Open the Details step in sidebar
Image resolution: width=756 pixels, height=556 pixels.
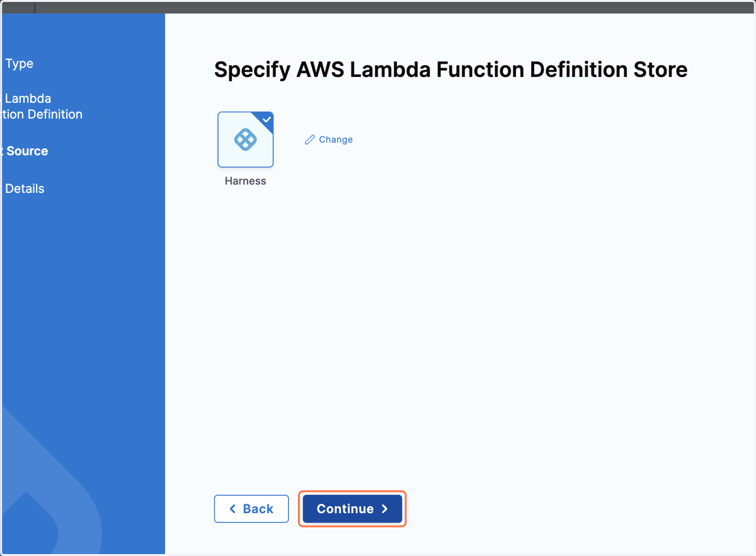pos(24,188)
